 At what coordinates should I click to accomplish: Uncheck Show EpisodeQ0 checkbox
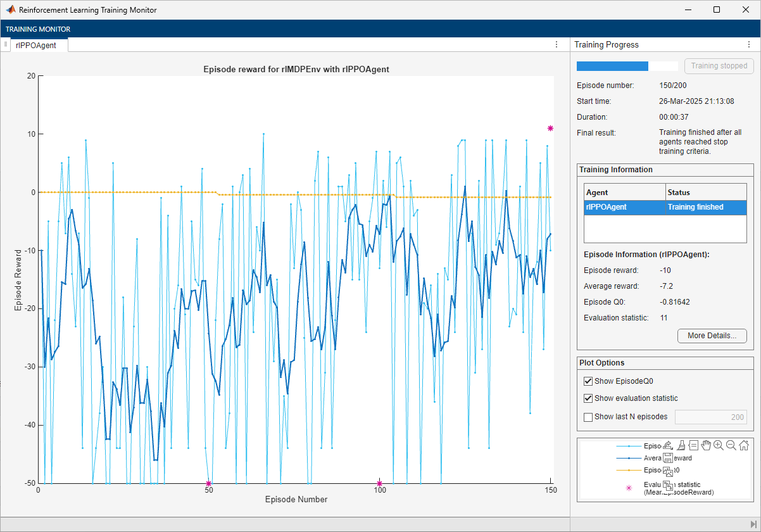pyautogui.click(x=588, y=381)
